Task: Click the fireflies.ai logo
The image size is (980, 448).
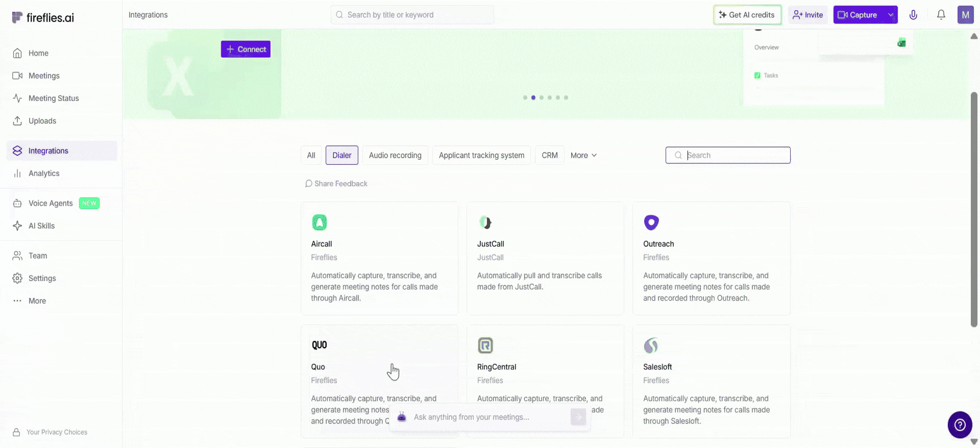Action: pos(43,17)
